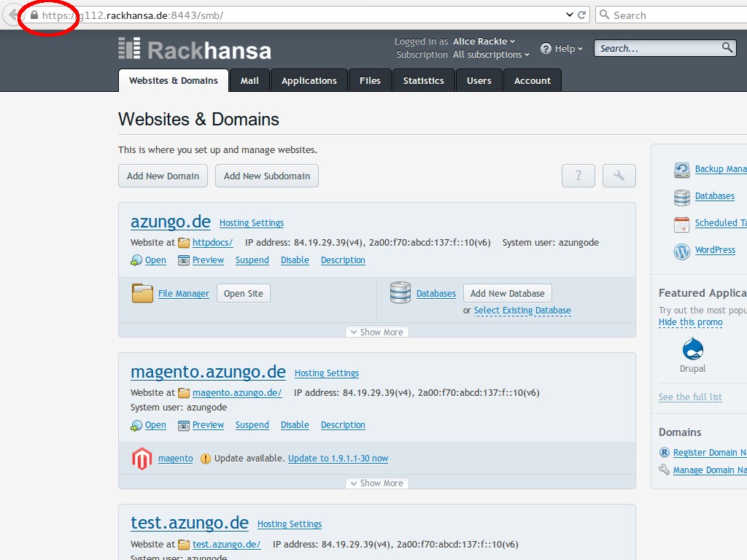
Task: Click the folder icon beside test.azungo.de/
Action: coord(184,544)
